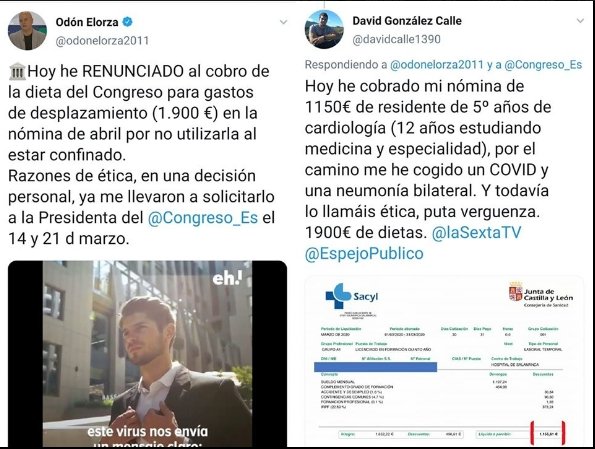Image resolution: width=595 pixels, height=449 pixels.
Task: Click the @davidcalle1390 handle
Action: [396, 39]
